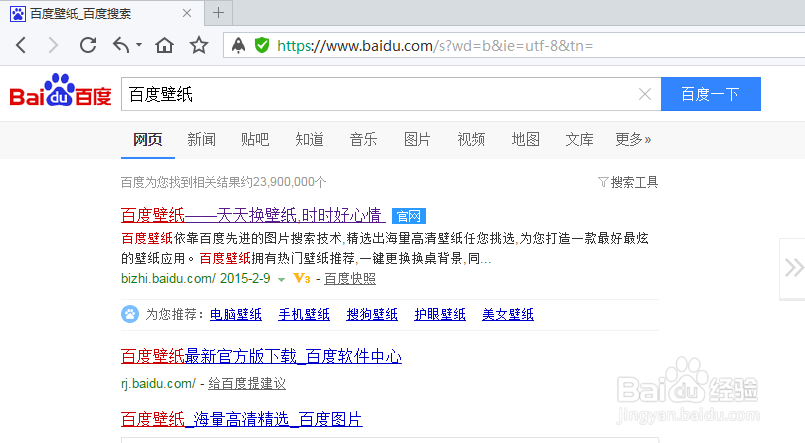Viewport: 805px width, 443px height.
Task: Open the 护眼壁纸 recommendation
Action: (x=440, y=314)
